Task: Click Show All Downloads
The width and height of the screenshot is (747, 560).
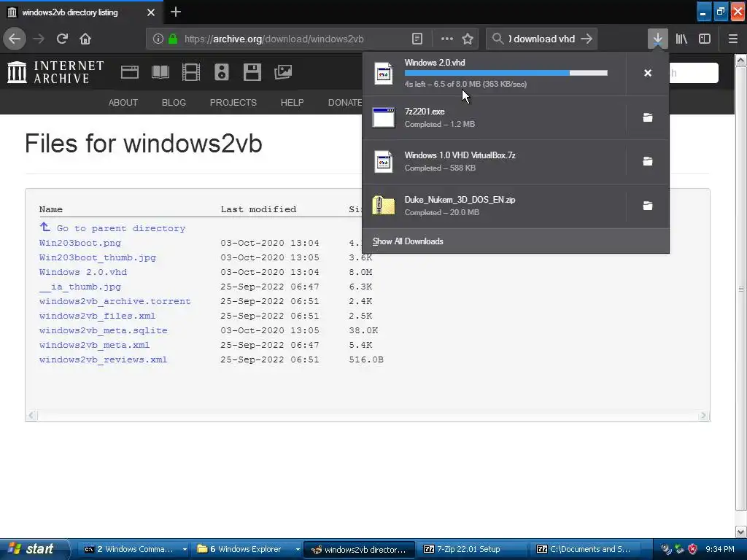Action: pyautogui.click(x=408, y=241)
